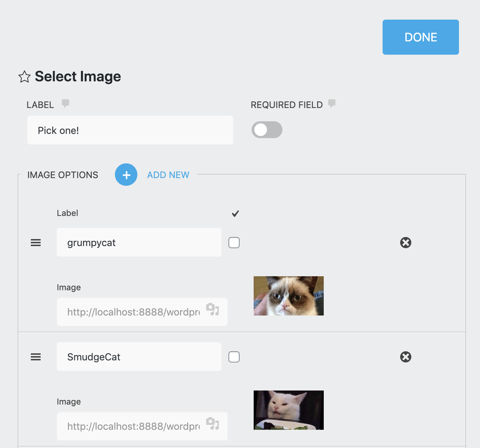
Task: Click the plus icon to add an image option
Action: tap(126, 175)
